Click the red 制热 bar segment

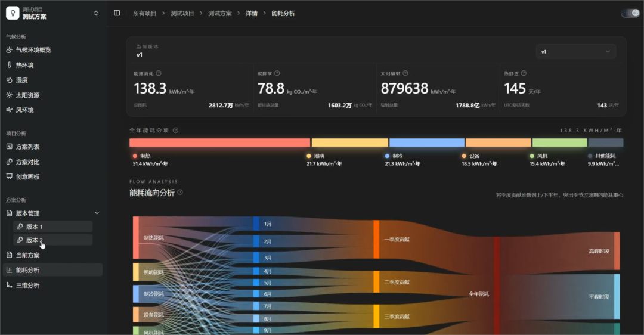tap(219, 142)
